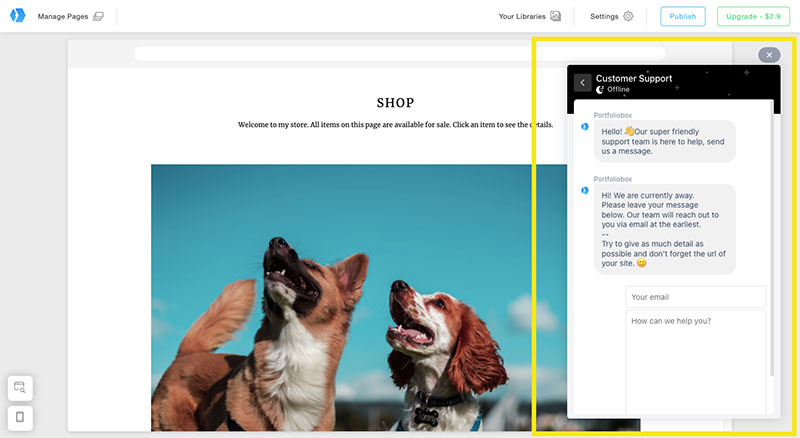The height and width of the screenshot is (438, 800).
Task: Close the support chat widget
Action: [769, 55]
